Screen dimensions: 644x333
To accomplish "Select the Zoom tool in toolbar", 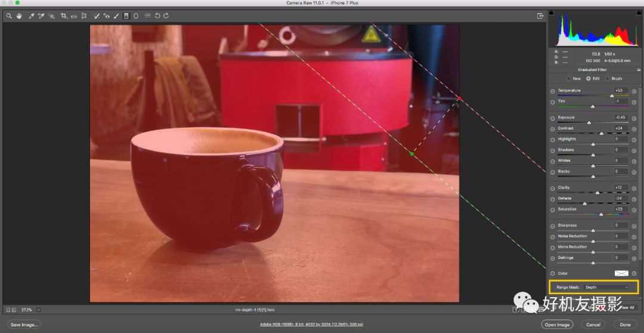I will click(x=9, y=16).
